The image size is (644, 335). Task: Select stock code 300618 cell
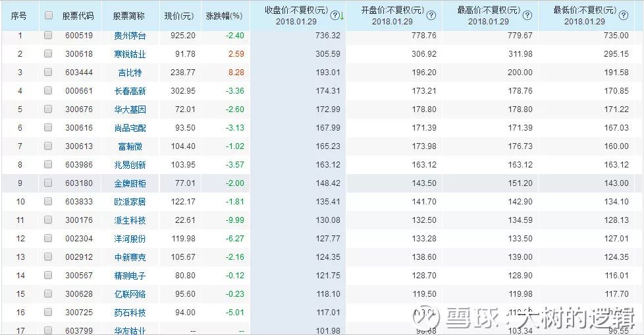[x=79, y=54]
